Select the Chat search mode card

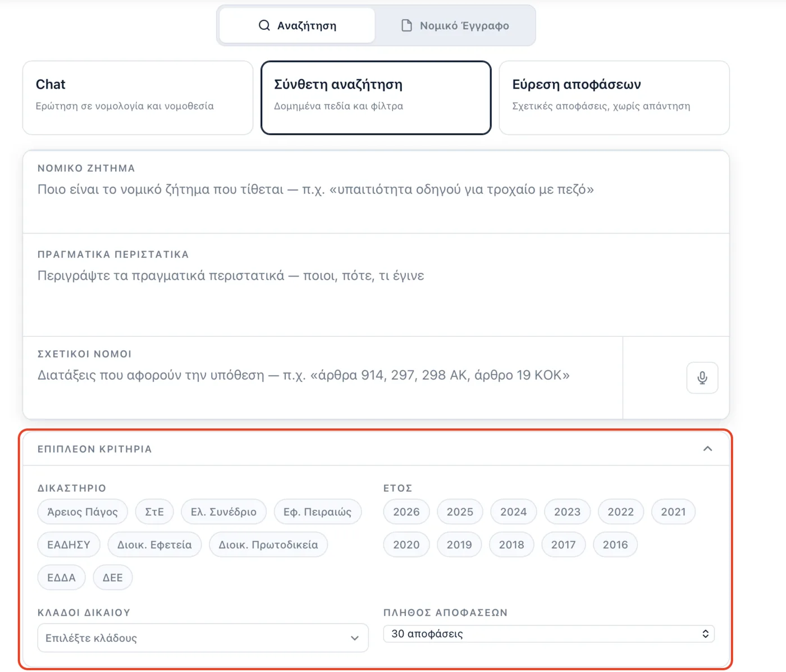click(x=138, y=98)
